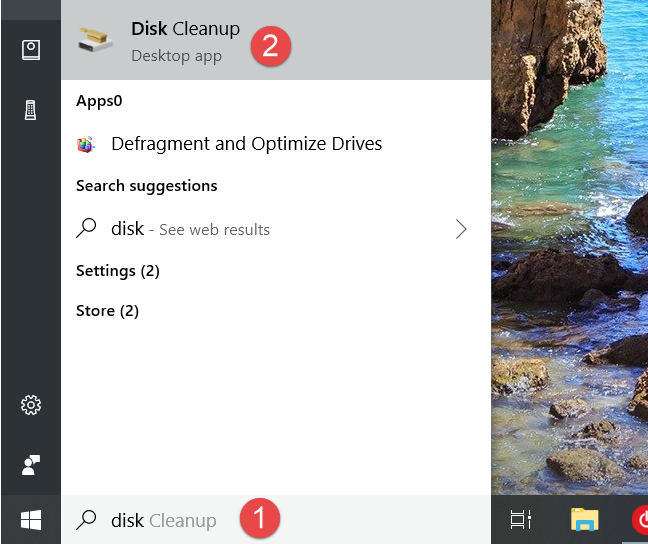Click the magnifier icon beside disk suggestion
Screen dimensions: 648x544
(x=86, y=228)
